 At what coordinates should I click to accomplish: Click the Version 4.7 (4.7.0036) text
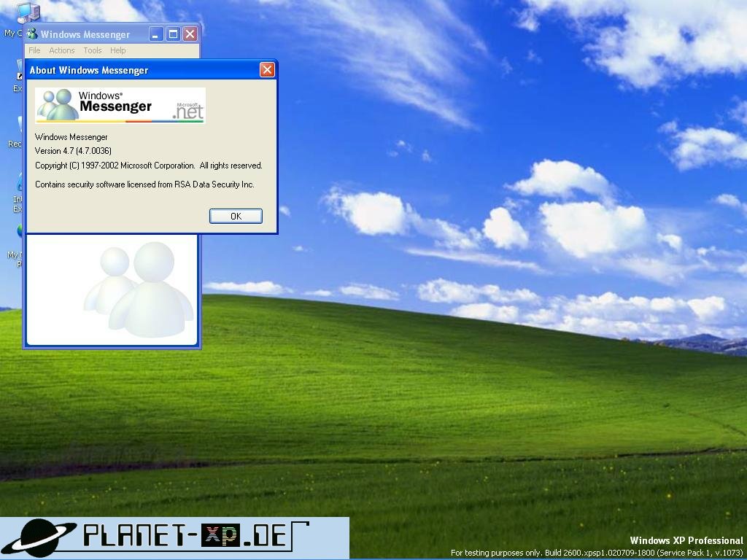click(73, 151)
